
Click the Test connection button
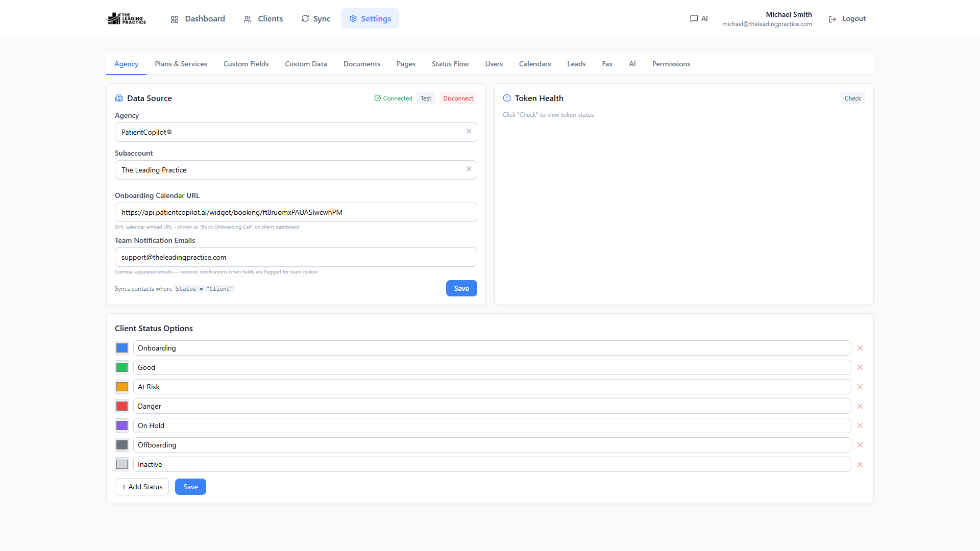(426, 98)
